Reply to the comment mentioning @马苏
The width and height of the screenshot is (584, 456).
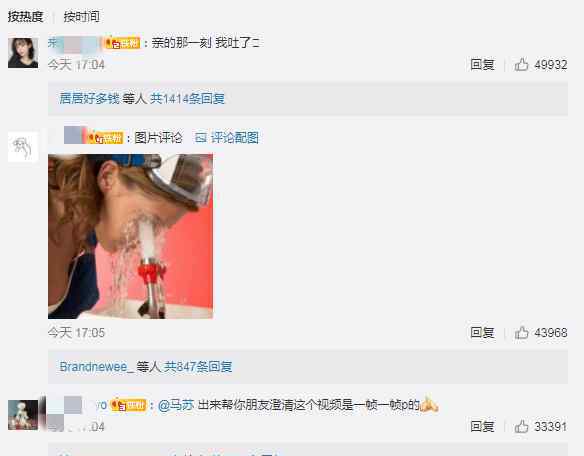pos(482,426)
